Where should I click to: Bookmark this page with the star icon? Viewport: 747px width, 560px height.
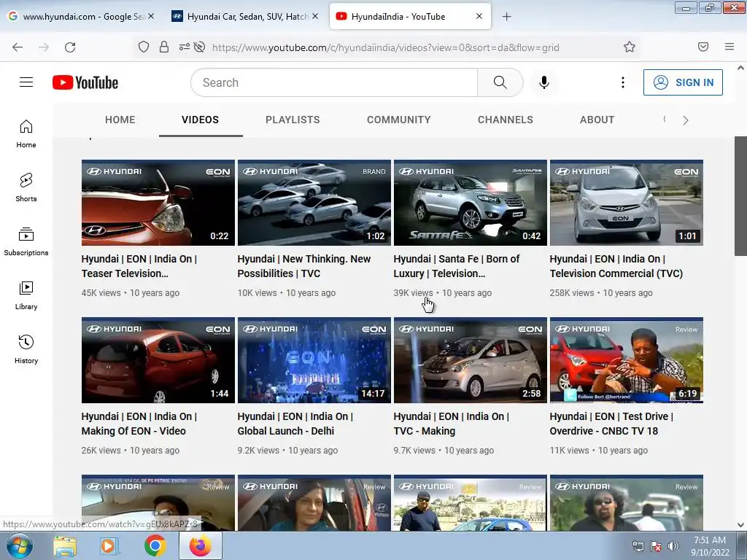[630, 47]
